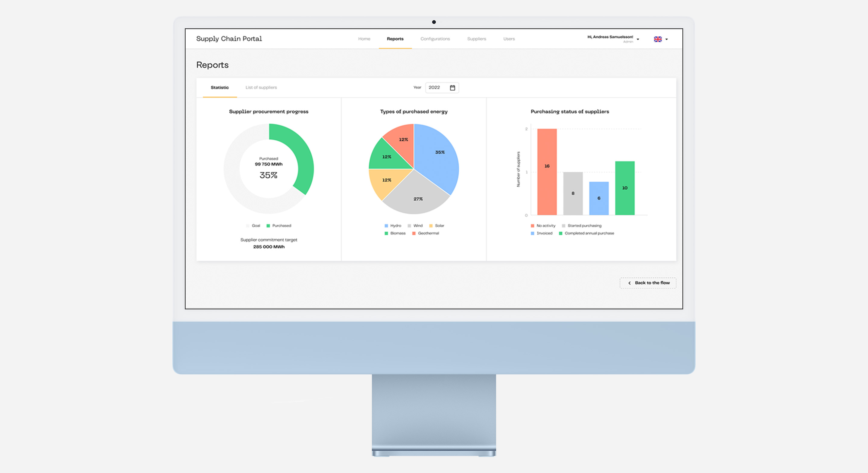Toggle the Goal legend entry
868x473 pixels.
[x=248, y=226]
